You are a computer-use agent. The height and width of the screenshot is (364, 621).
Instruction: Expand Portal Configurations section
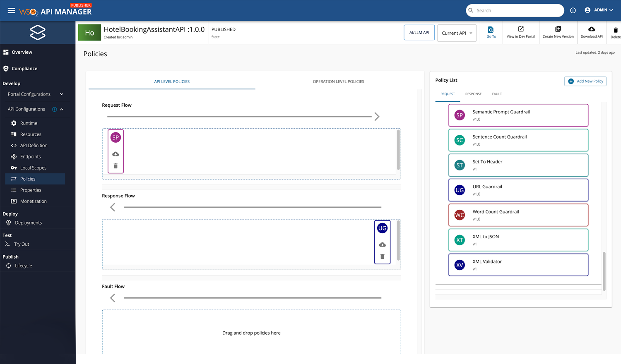pyautogui.click(x=62, y=94)
